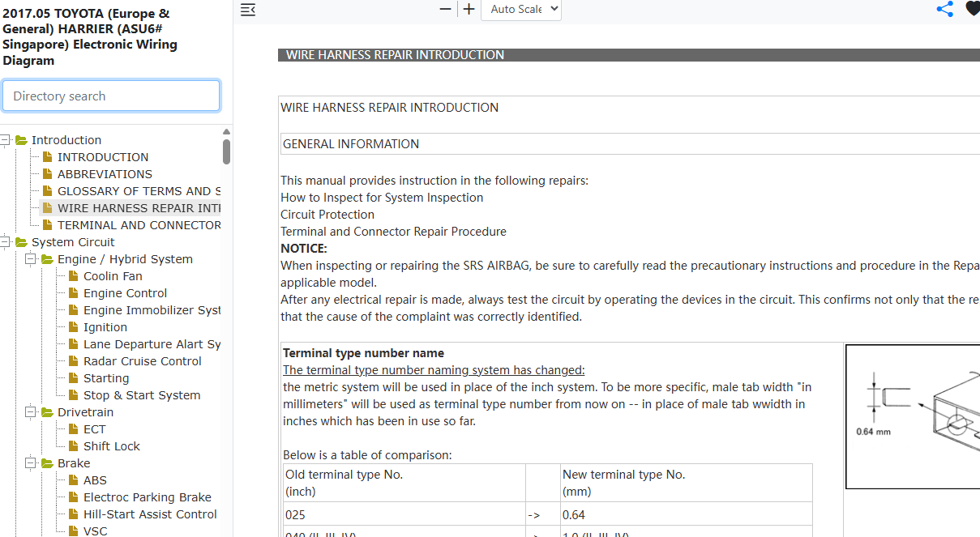Click the 0.64 mm terminal diagram image
The width and height of the screenshot is (980, 537).
pos(913,416)
